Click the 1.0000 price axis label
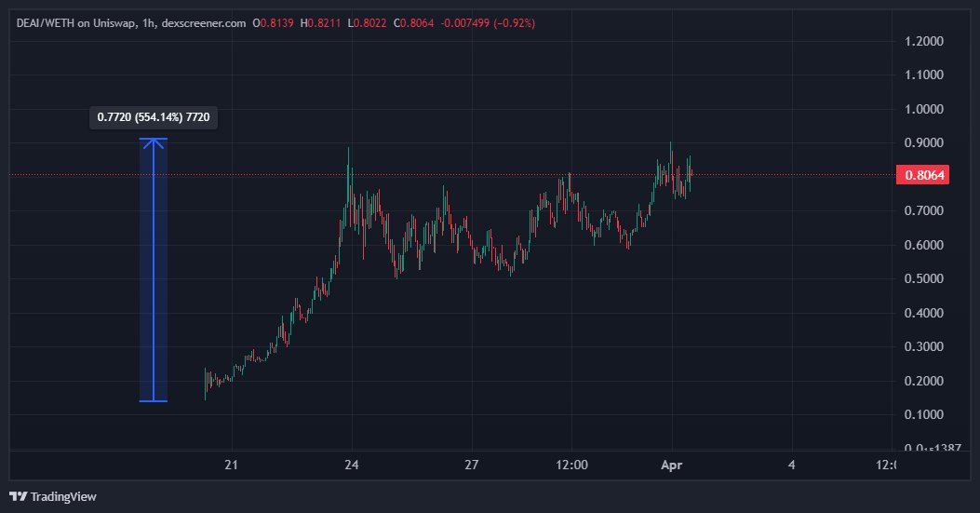Image resolution: width=980 pixels, height=513 pixels. tap(924, 109)
